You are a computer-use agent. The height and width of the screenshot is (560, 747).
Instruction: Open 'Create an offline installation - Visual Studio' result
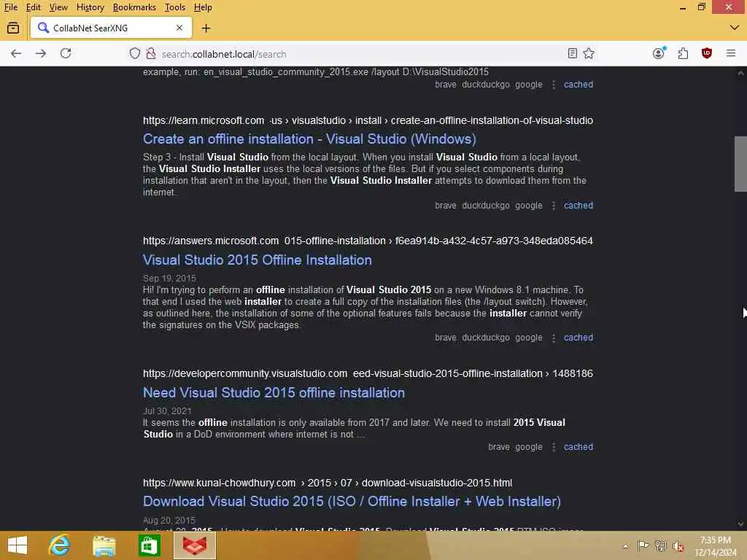click(x=309, y=139)
